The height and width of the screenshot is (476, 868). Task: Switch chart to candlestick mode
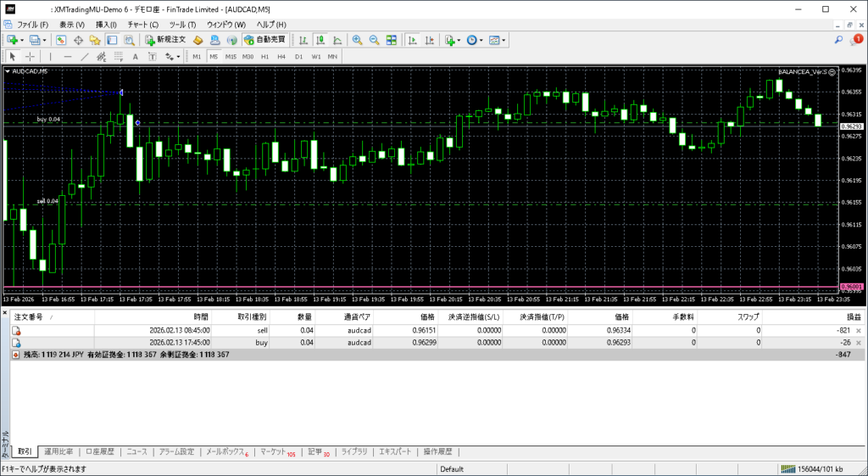[321, 40]
